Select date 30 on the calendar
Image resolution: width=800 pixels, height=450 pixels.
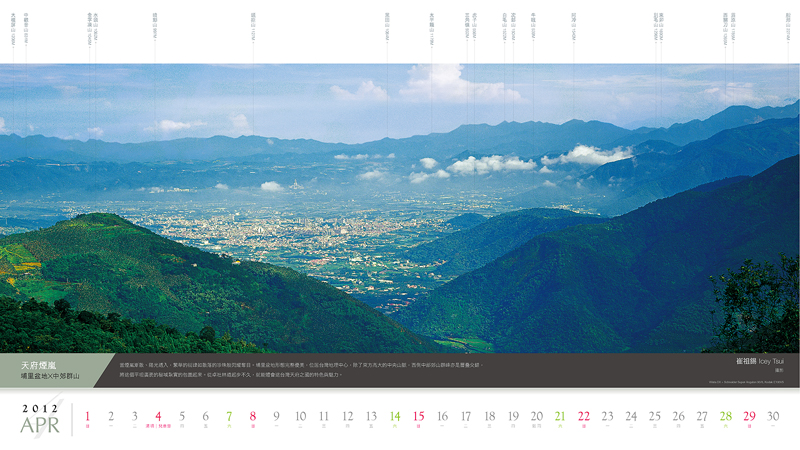point(773,416)
